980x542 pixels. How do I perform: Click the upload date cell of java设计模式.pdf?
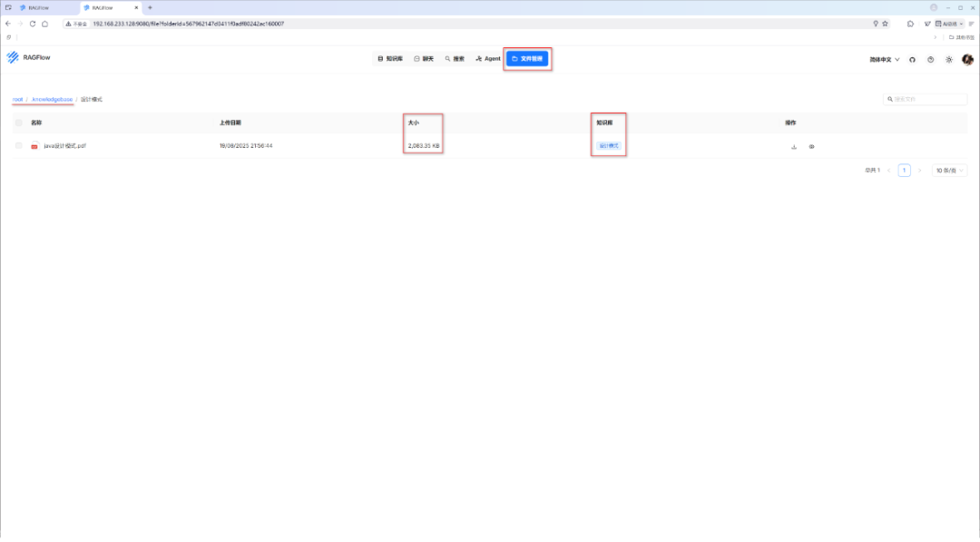coord(246,145)
